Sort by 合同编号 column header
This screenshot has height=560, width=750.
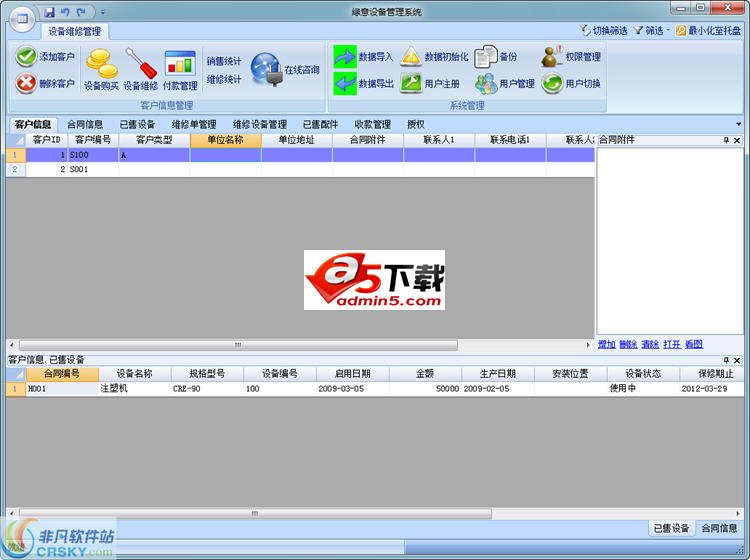[62, 373]
